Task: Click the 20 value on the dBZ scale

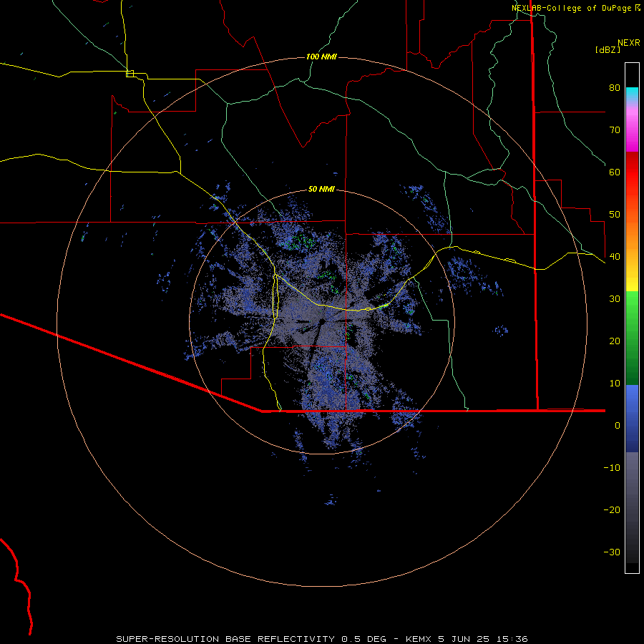Action: click(615, 341)
